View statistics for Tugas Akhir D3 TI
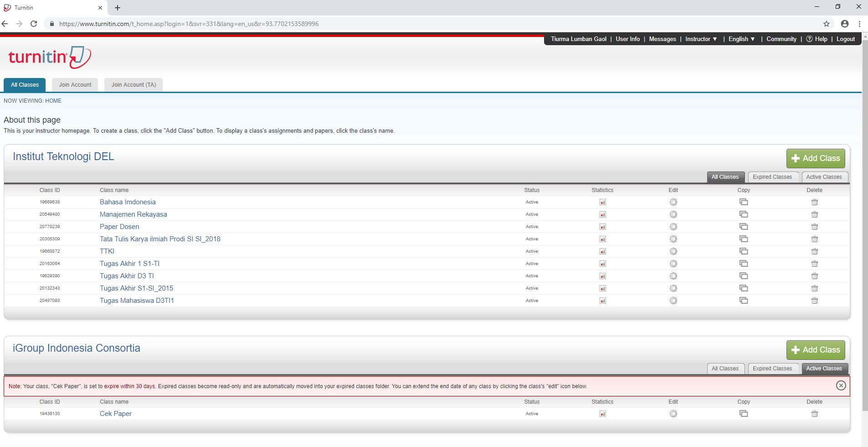This screenshot has width=868, height=447. click(x=602, y=276)
